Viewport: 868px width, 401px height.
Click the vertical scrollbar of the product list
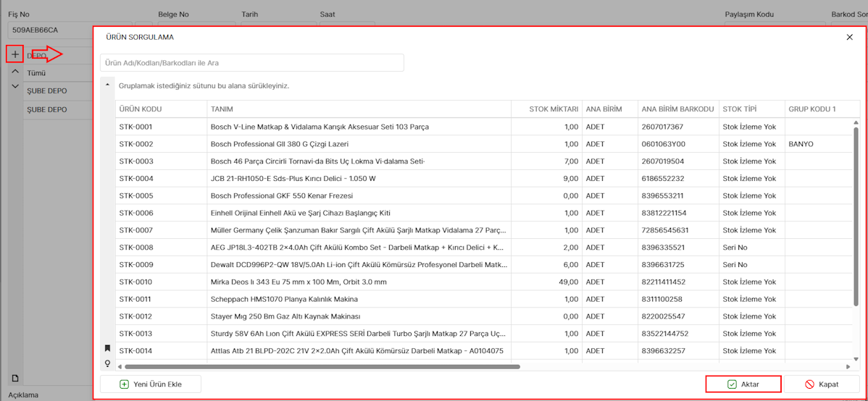(856, 217)
